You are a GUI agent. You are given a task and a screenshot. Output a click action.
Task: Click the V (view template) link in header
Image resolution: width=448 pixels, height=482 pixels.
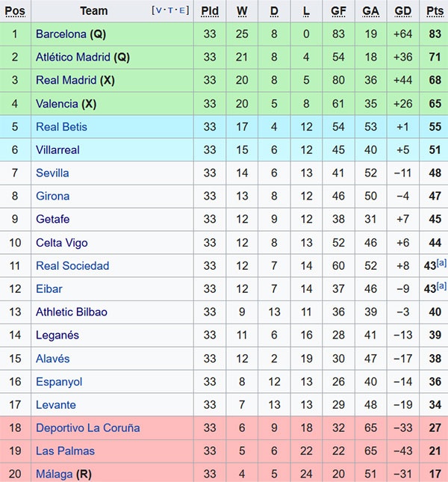point(158,11)
